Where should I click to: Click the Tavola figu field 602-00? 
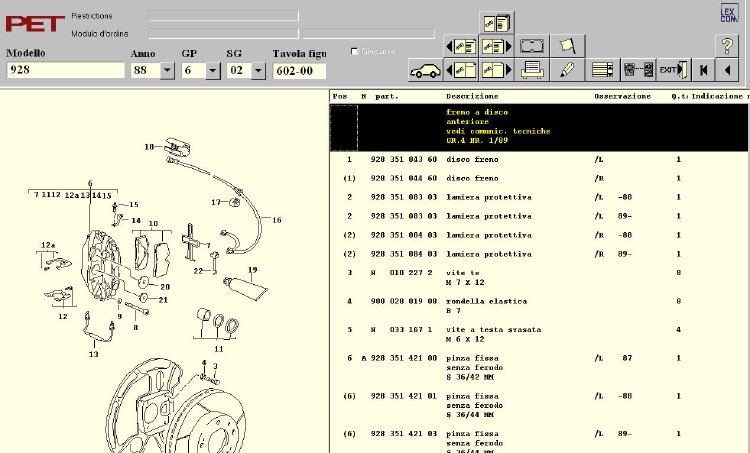300,71
